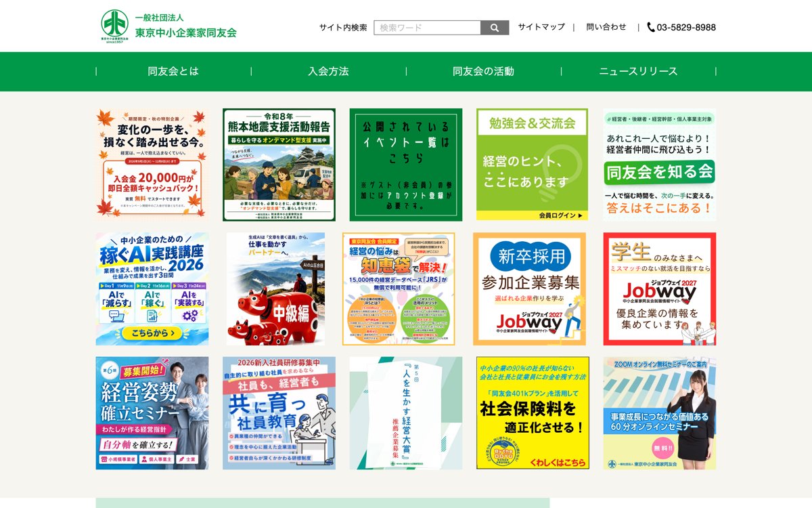812x508 pixels.
Task: Click the 東京中小企業家同友会 logo icon
Action: pyautogui.click(x=114, y=26)
